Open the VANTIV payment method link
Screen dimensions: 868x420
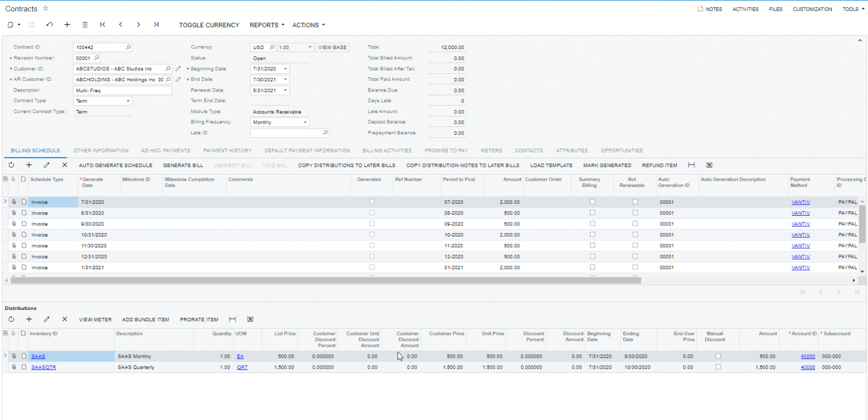coord(801,202)
